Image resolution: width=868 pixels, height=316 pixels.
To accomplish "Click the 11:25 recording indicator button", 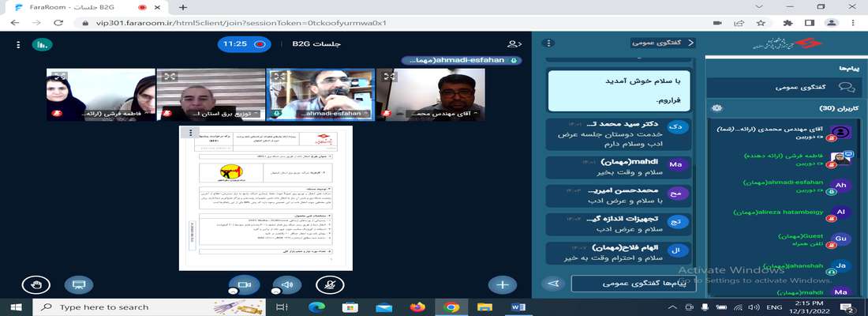I will [x=245, y=44].
